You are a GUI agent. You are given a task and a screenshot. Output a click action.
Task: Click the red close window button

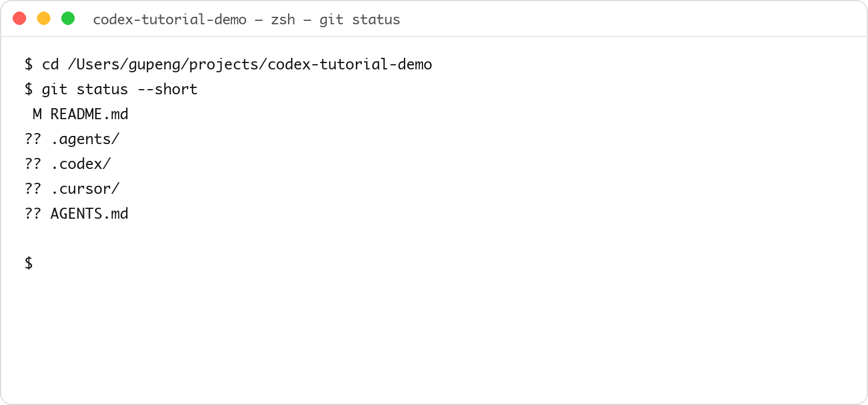tap(20, 19)
